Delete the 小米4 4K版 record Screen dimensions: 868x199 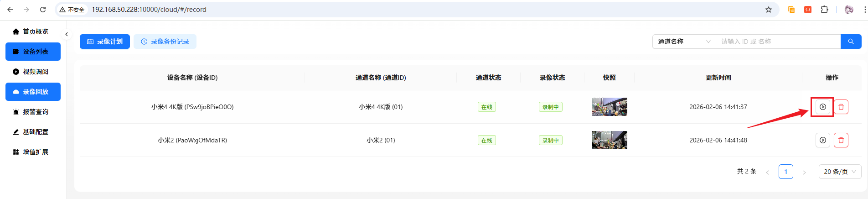tap(841, 107)
